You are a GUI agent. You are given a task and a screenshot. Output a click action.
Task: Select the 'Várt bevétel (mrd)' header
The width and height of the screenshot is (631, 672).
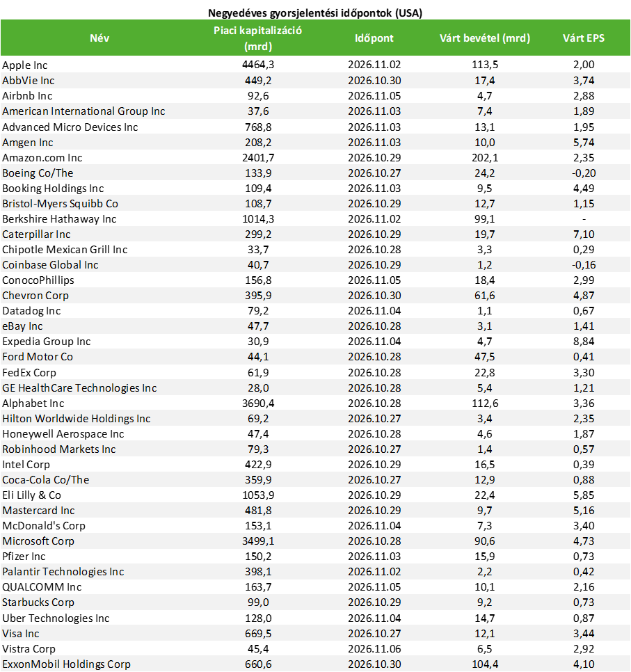[485, 38]
